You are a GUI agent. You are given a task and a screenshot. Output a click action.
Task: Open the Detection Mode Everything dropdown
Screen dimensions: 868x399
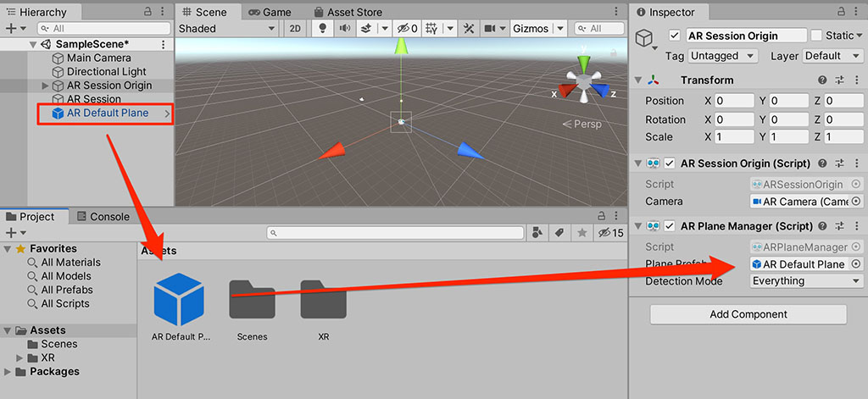point(806,281)
